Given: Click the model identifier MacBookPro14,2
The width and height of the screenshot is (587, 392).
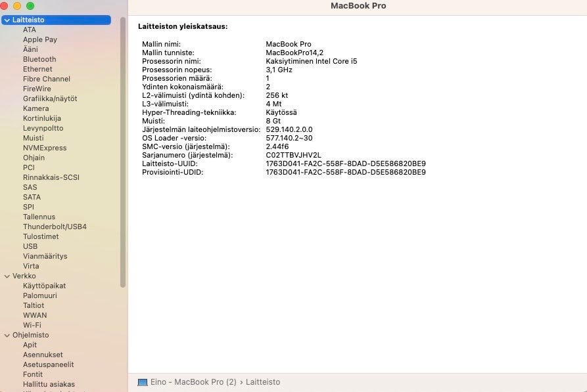Looking at the screenshot, I should (294, 53).
